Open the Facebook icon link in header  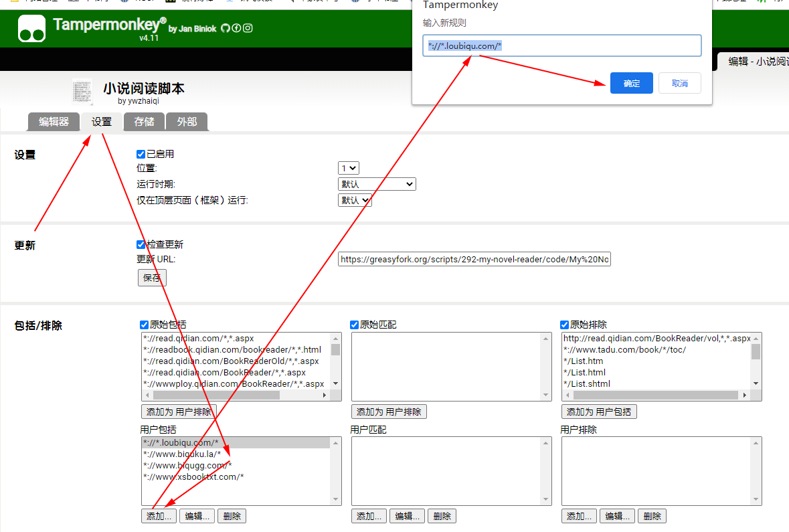pyautogui.click(x=236, y=28)
